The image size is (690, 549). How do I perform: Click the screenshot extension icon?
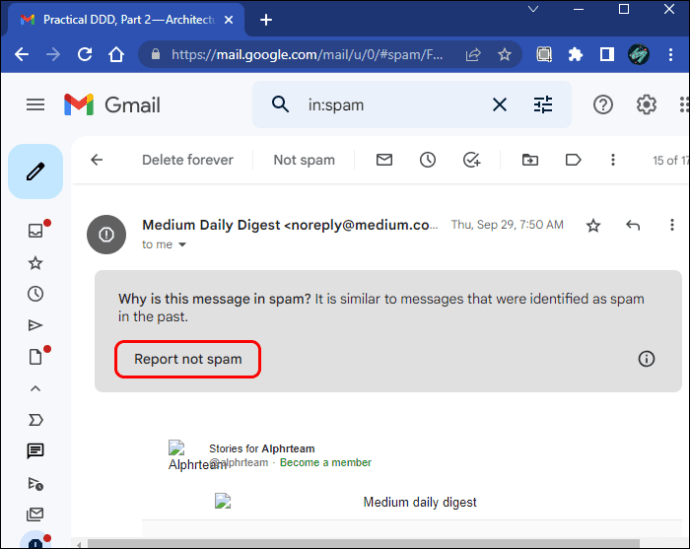pos(544,55)
